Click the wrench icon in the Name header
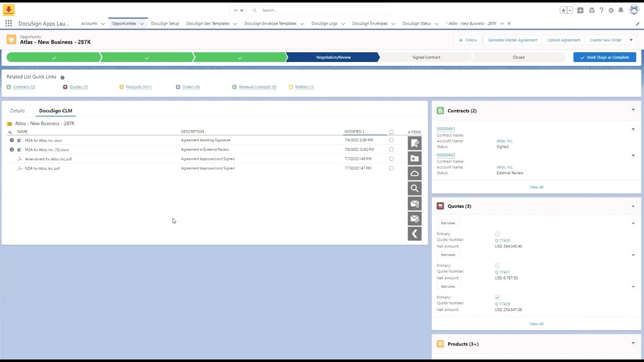The image size is (644, 362). (x=10, y=132)
